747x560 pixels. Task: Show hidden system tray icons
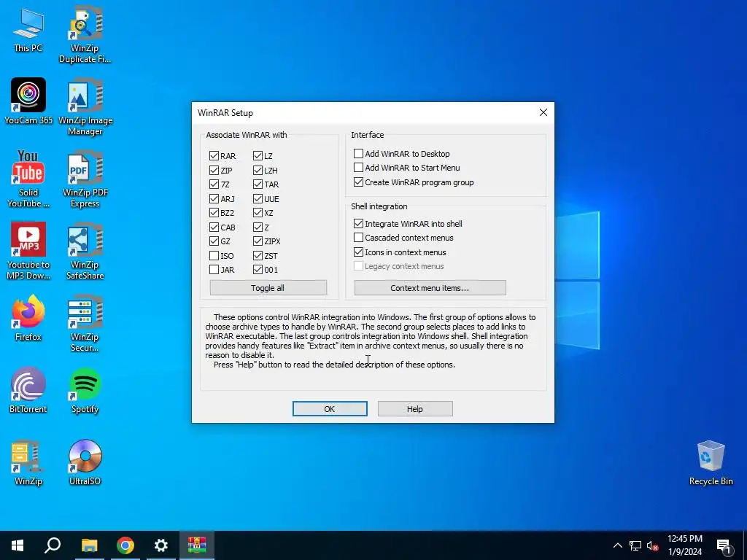tap(617, 545)
